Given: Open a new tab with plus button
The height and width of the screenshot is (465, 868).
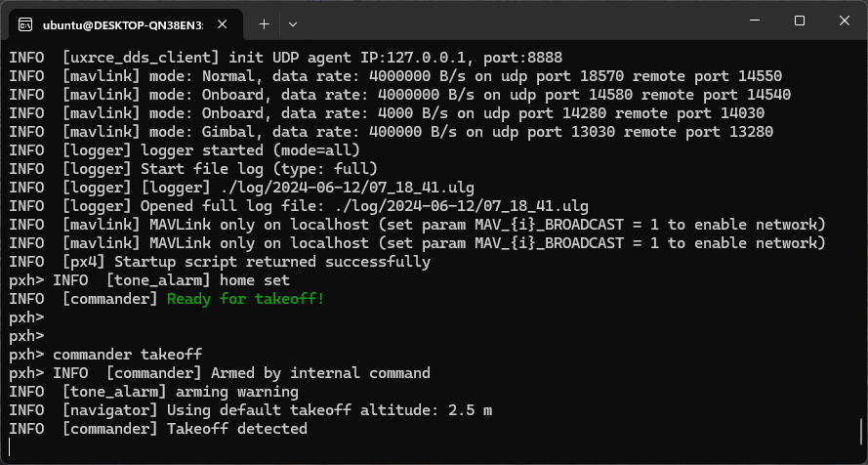Looking at the screenshot, I should (x=264, y=22).
